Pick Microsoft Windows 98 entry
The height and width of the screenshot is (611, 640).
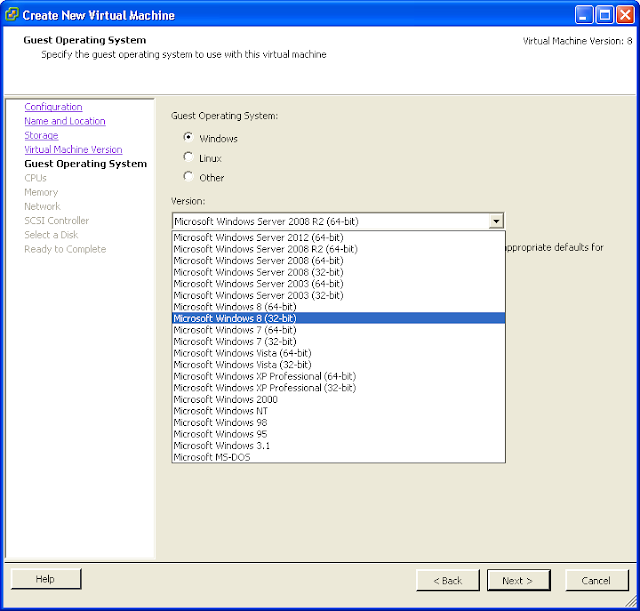point(338,422)
